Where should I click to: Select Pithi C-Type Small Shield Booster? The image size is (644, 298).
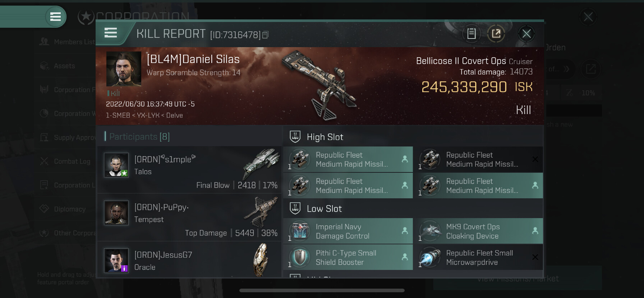[x=348, y=257]
